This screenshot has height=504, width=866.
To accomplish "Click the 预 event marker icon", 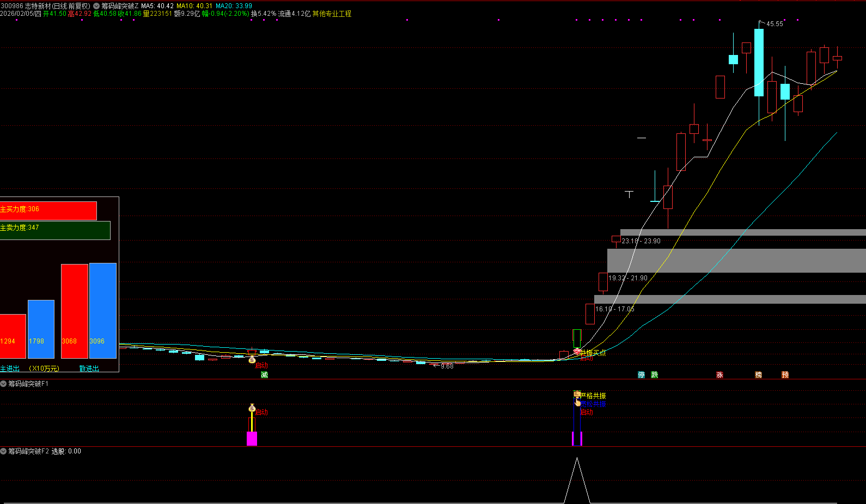I will pos(785,374).
